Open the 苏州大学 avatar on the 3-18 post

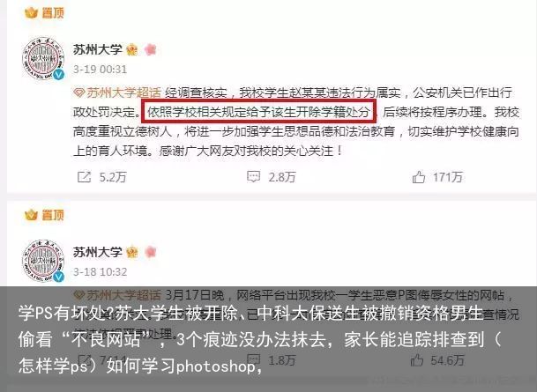click(x=43, y=261)
